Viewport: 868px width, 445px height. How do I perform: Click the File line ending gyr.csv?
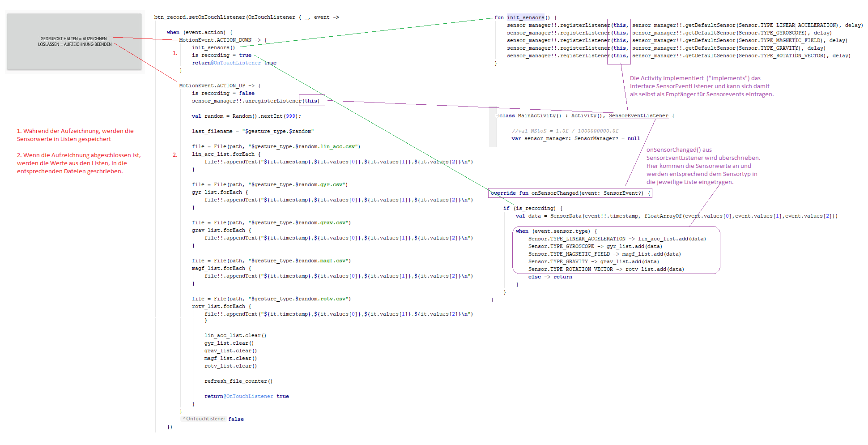click(270, 185)
